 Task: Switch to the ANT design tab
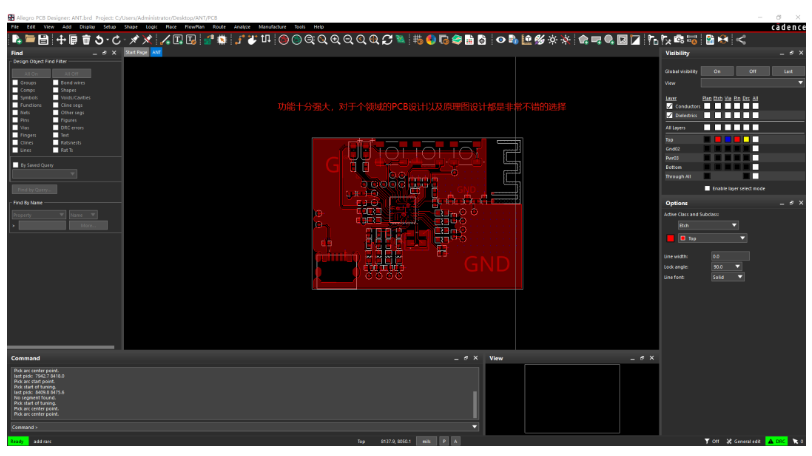[x=156, y=52]
